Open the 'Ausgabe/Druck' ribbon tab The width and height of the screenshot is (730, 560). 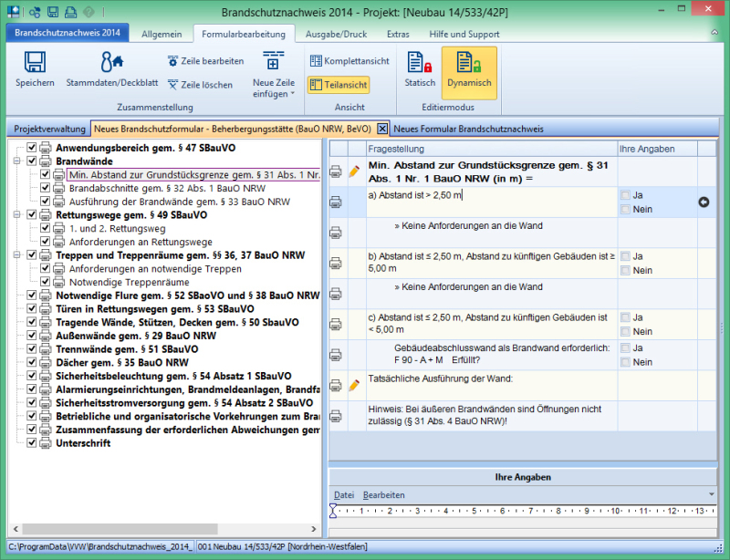(x=336, y=34)
